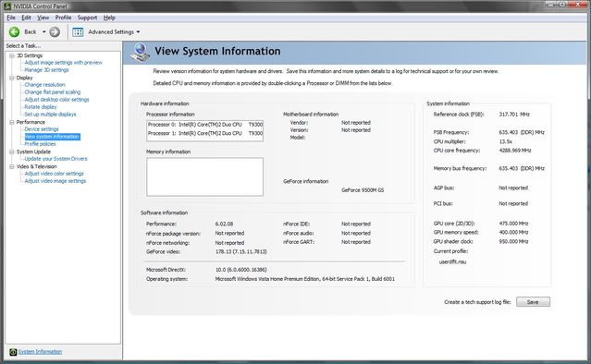591x364 pixels.
Task: Select Processor 1 in processor list
Action: (205, 133)
